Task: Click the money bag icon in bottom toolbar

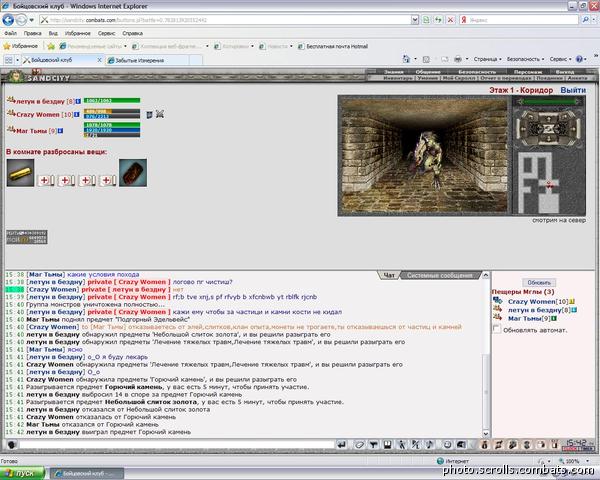Action: click(x=484, y=444)
